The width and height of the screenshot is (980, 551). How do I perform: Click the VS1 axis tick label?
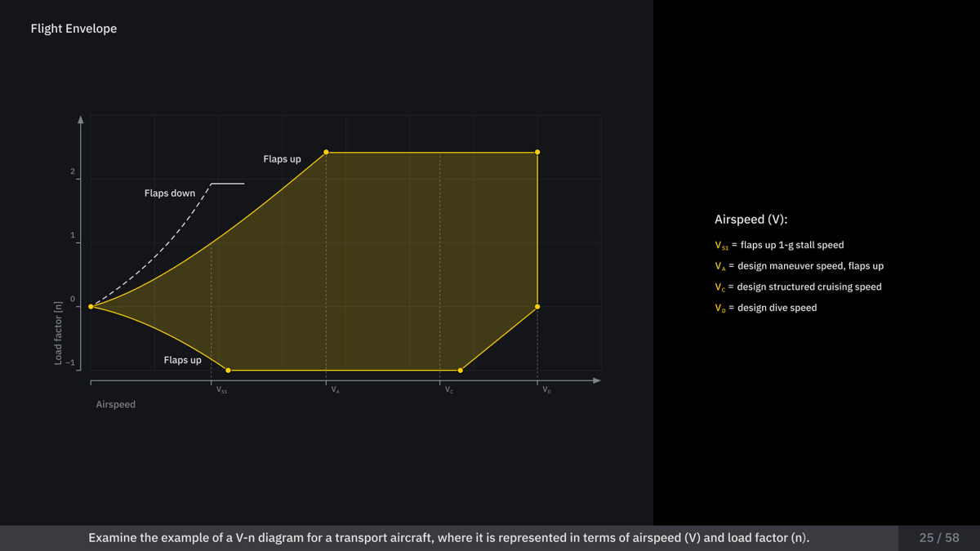coord(220,390)
